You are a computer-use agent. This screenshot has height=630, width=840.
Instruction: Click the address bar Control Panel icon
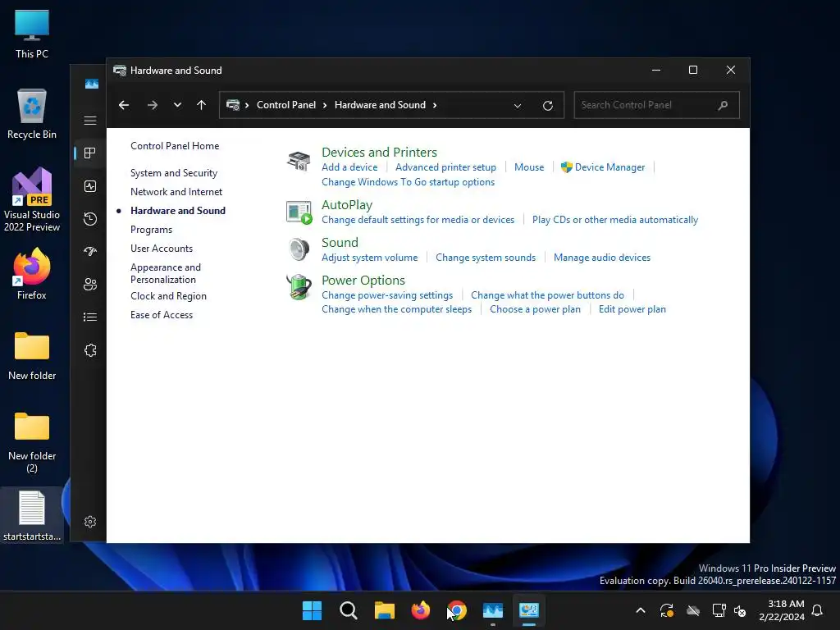point(233,105)
